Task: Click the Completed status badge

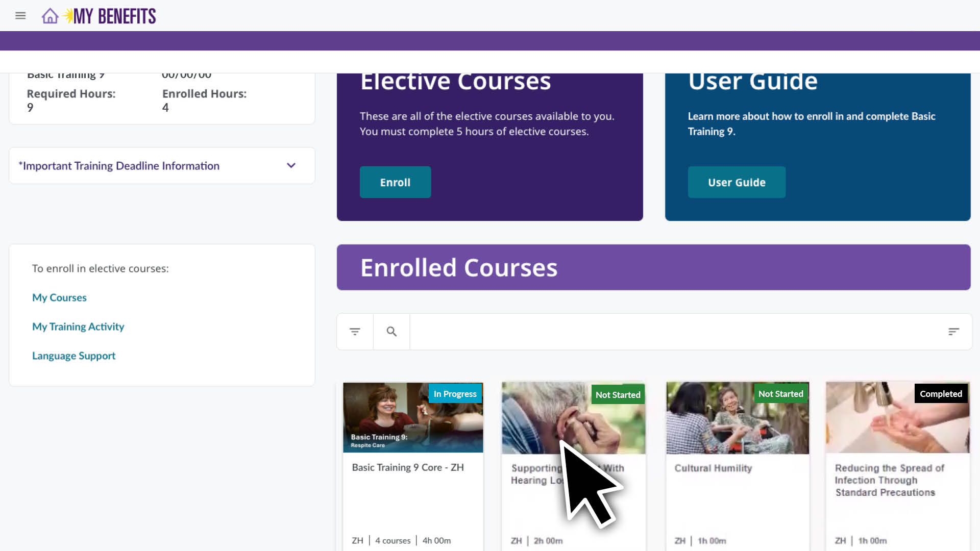Action: (x=940, y=393)
